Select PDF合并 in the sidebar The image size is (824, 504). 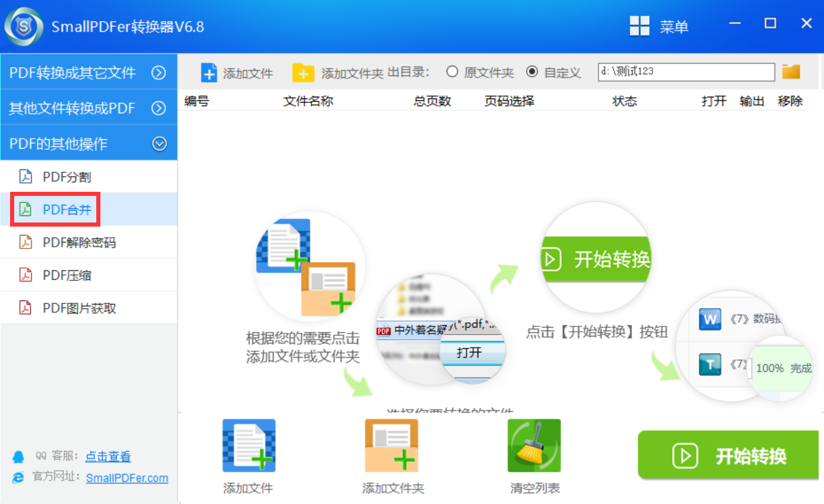(89, 209)
